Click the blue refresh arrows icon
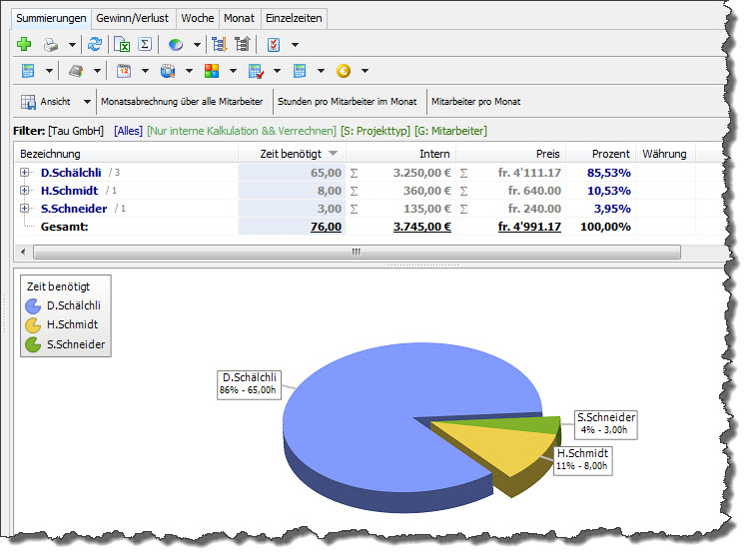 95,45
